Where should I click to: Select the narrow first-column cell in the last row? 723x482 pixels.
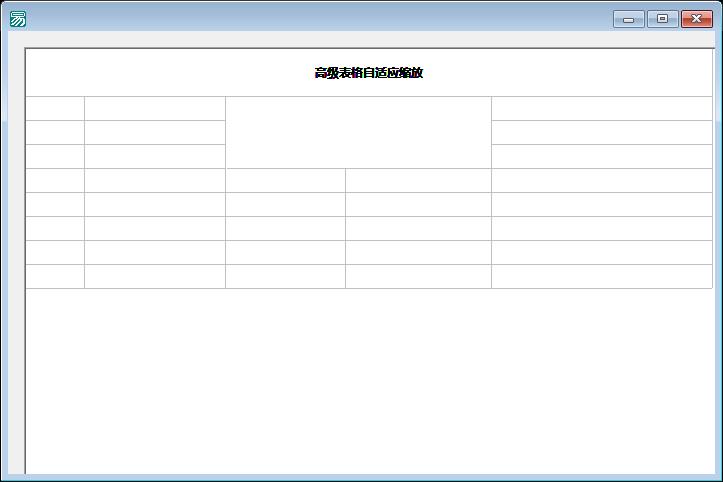(x=55, y=276)
